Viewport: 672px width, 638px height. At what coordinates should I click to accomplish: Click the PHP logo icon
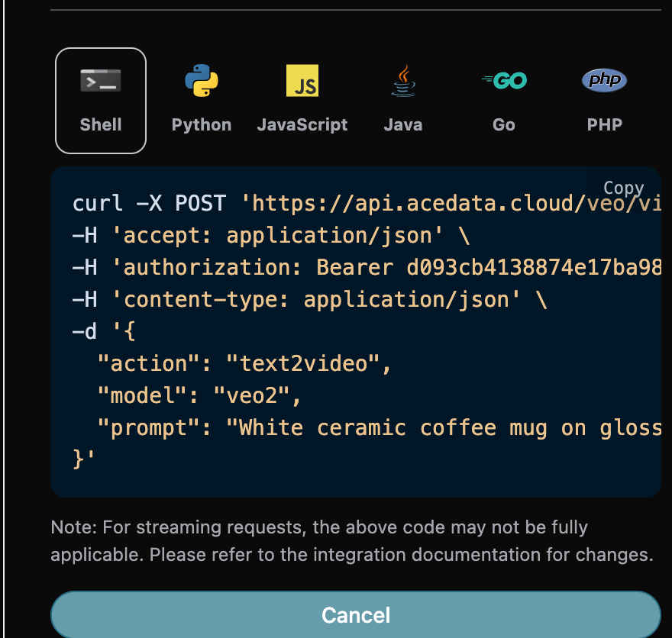(x=604, y=79)
